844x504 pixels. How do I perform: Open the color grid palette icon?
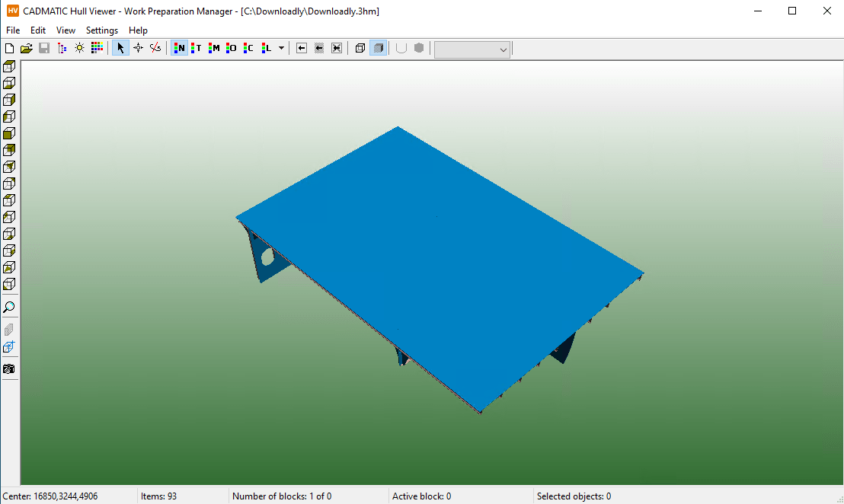coord(97,48)
